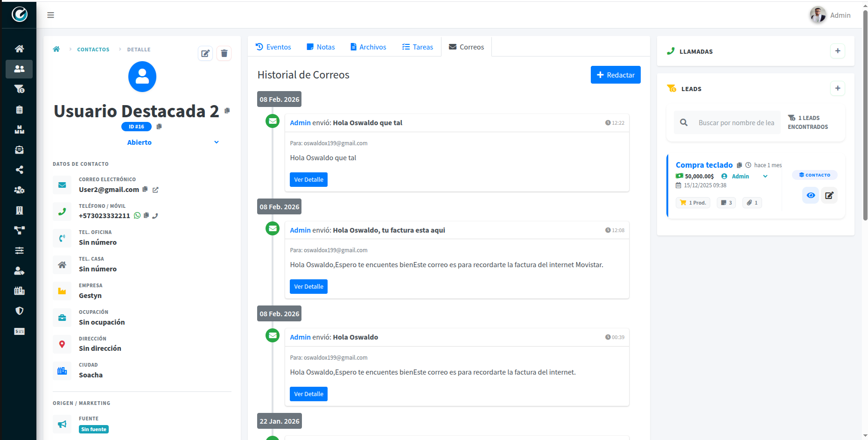The width and height of the screenshot is (868, 440).
Task: Open the shield icon in sidebar
Action: pos(19,311)
